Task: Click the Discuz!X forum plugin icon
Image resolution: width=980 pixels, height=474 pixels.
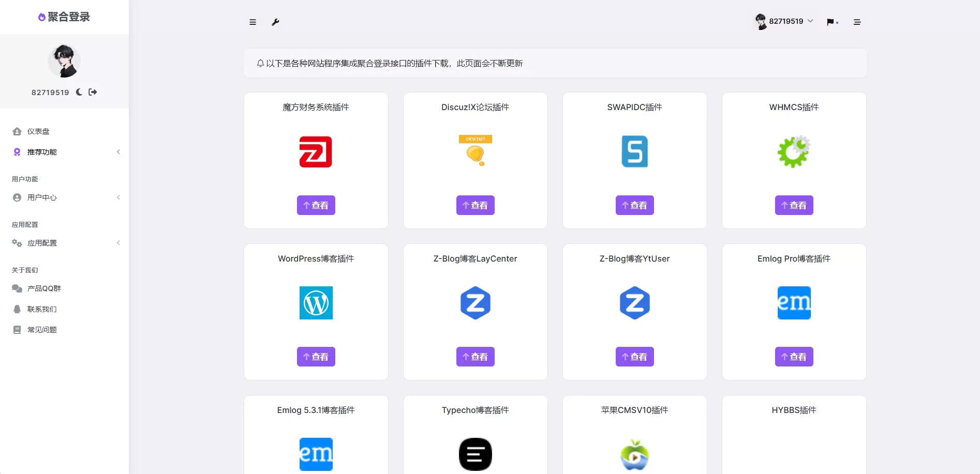Action: pyautogui.click(x=476, y=151)
